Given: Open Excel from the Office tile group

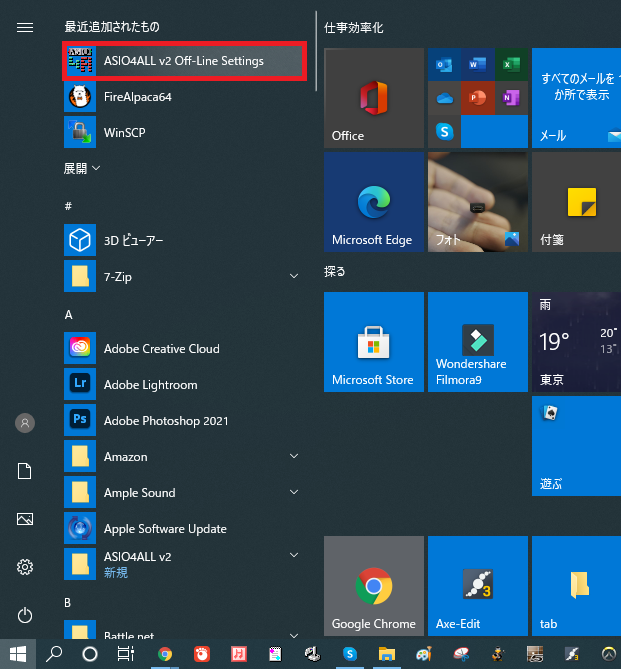Looking at the screenshot, I should tap(511, 65).
